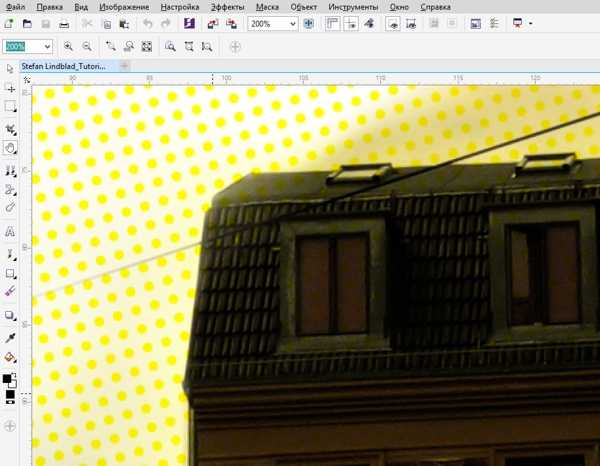The height and width of the screenshot is (466, 600).
Task: Click the application launcher icon
Action: tap(518, 24)
